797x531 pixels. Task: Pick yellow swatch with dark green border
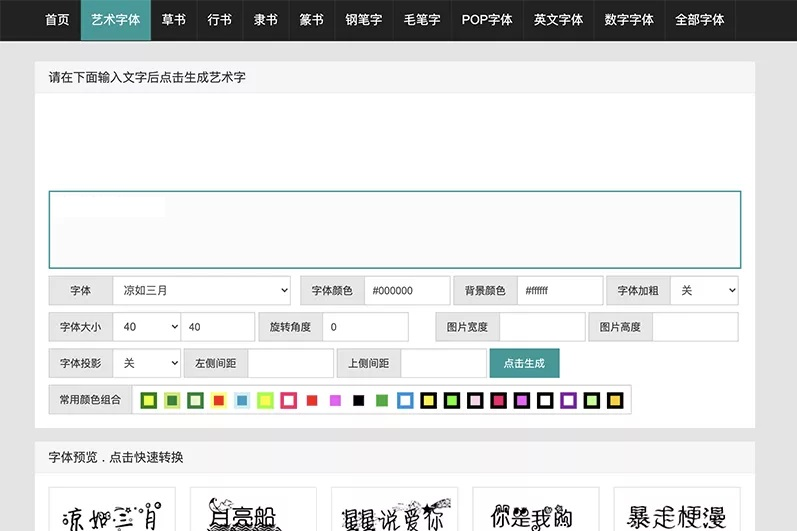coord(148,400)
